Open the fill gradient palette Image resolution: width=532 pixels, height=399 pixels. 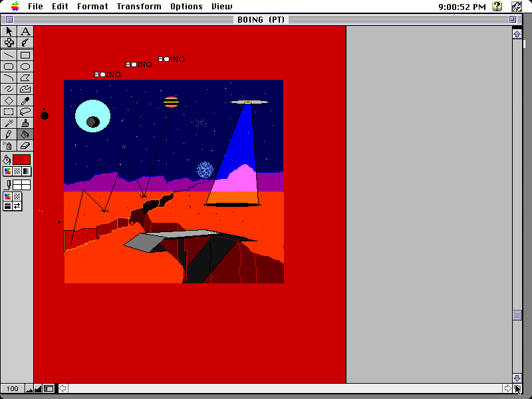tap(27, 172)
